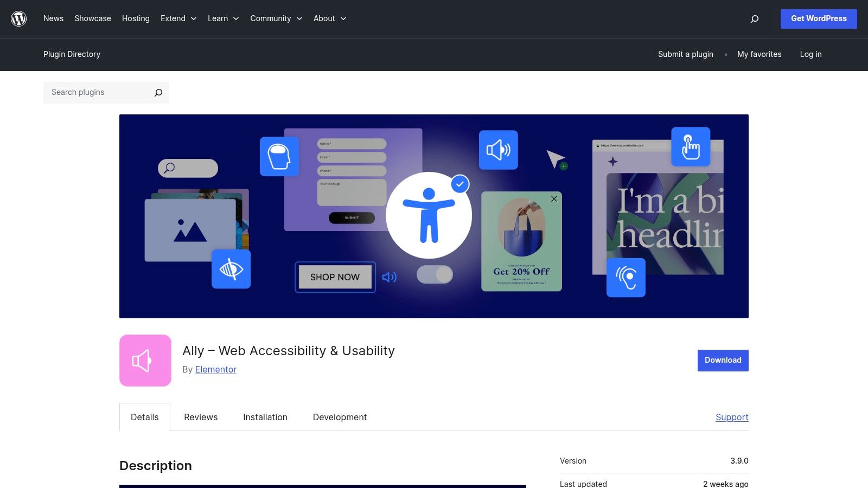868x488 pixels.
Task: Click the Get WordPress button
Action: click(818, 18)
